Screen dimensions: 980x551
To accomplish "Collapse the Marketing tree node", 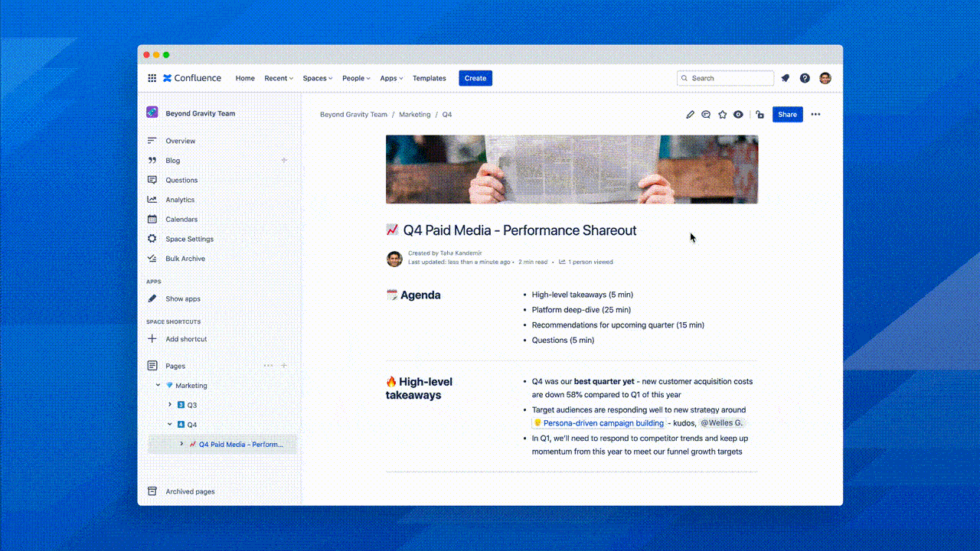I will 158,386.
